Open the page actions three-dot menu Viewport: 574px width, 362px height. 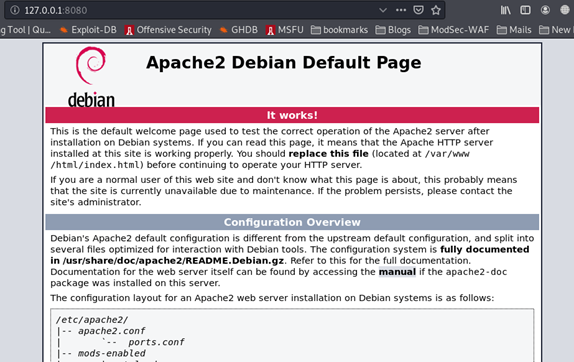pos(401,10)
